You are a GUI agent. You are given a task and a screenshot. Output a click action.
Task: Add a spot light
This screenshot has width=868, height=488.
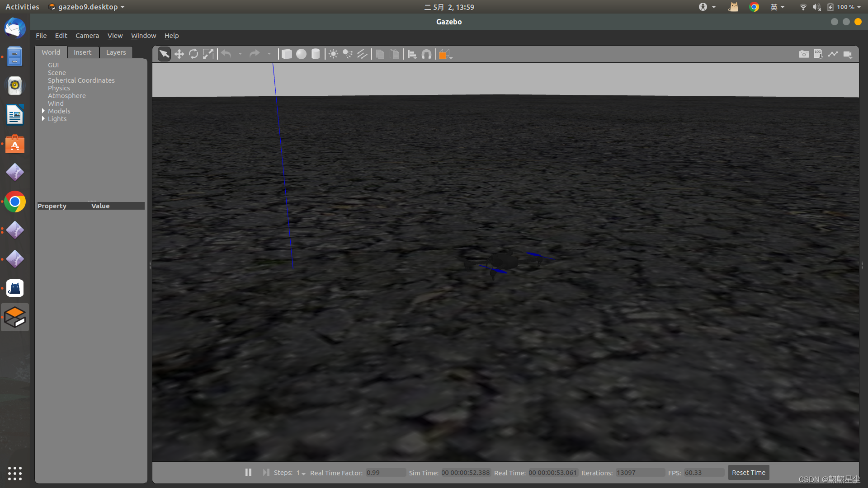tap(348, 54)
